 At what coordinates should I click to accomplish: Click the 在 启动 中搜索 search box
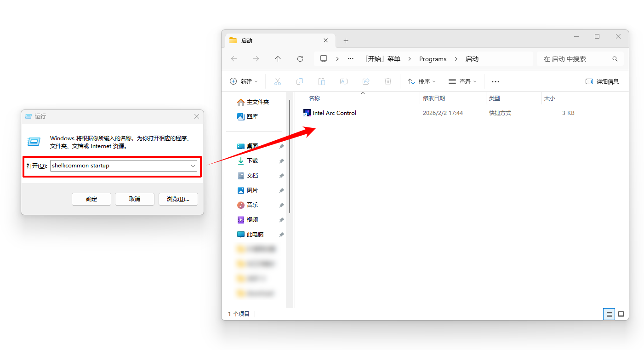tap(581, 59)
